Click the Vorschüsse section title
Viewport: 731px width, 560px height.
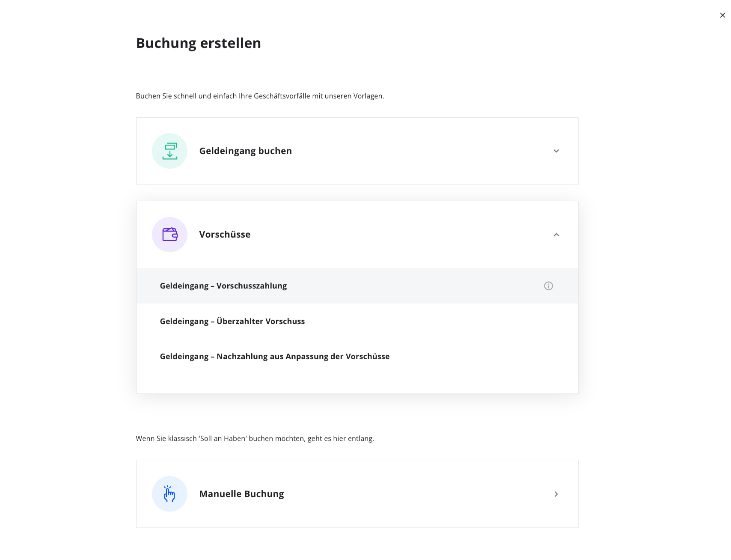point(225,234)
